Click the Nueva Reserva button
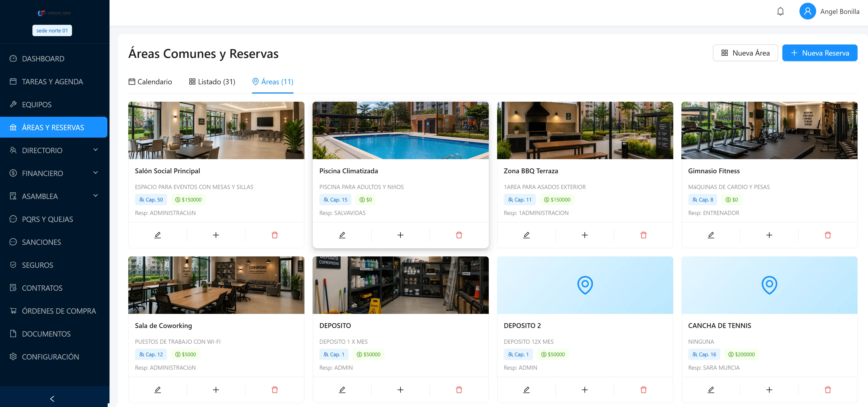The height and width of the screenshot is (407, 868). [x=819, y=53]
